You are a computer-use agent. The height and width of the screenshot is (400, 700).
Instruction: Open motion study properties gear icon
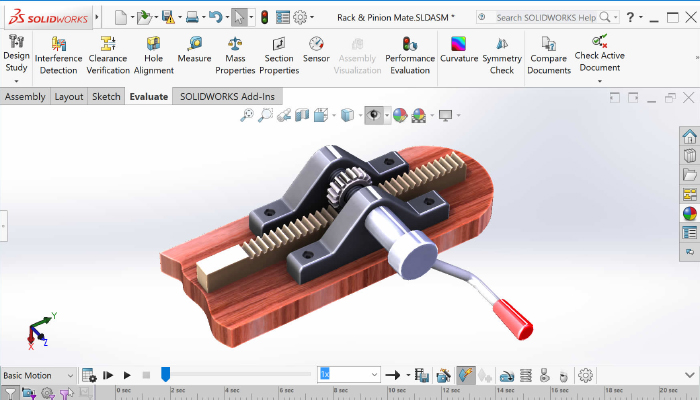coord(586,375)
